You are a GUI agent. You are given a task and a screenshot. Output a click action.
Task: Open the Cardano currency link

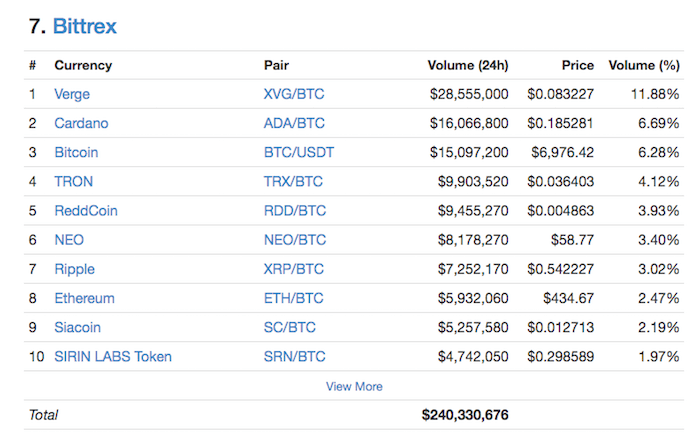(x=81, y=123)
